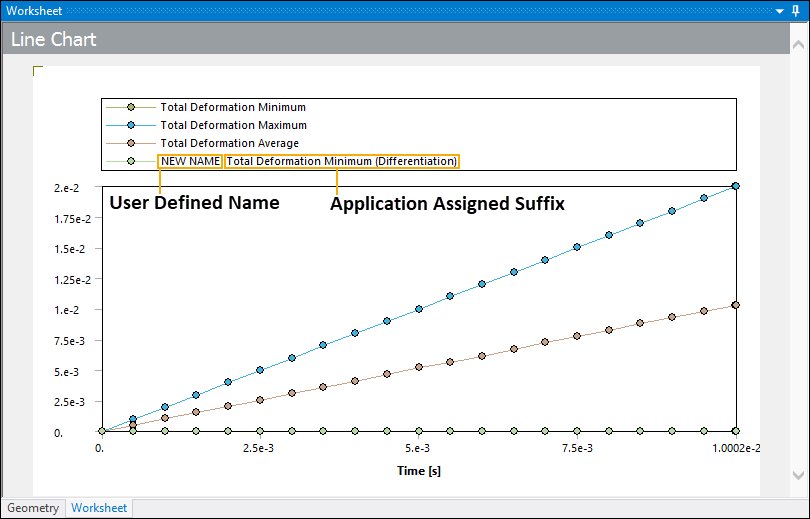Click the Total Deformation Minimum (Differentiation) legend text
The height and width of the screenshot is (519, 810).
342,161
